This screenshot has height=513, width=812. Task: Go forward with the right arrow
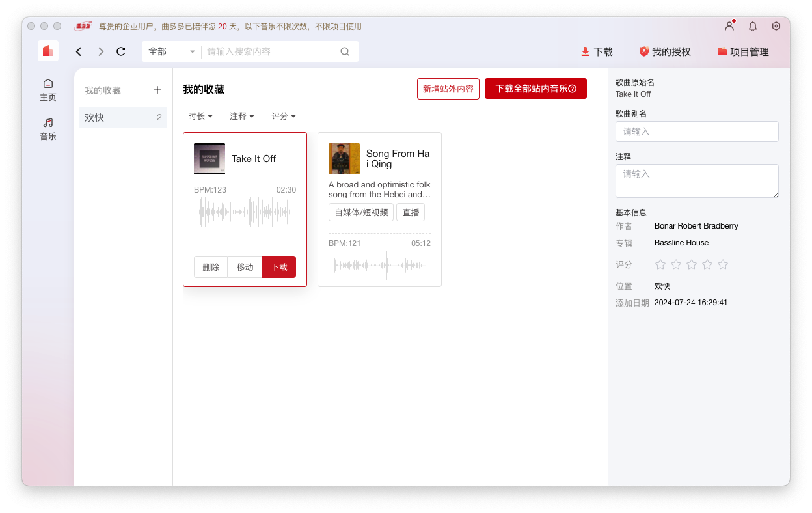click(x=101, y=51)
